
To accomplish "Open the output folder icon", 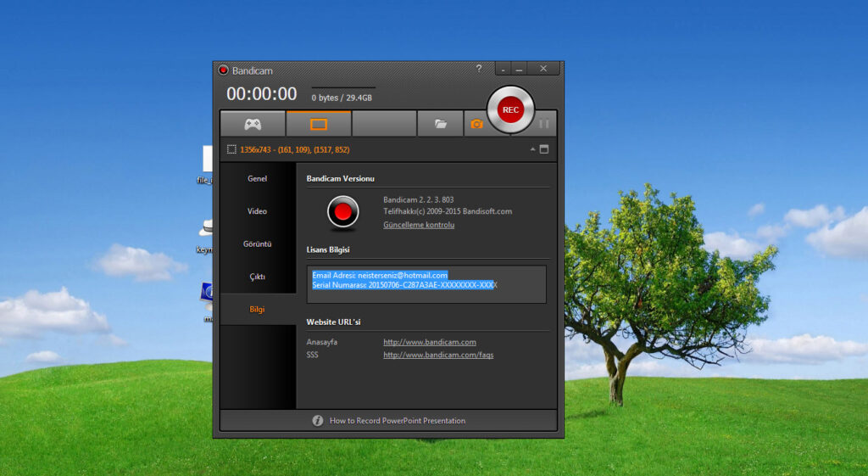I will (x=440, y=124).
